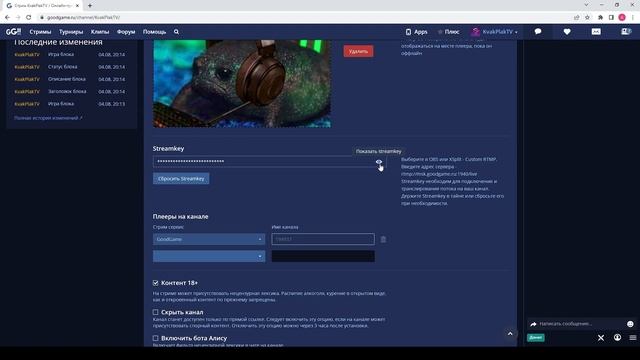This screenshot has width=640, height=360.
Task: Select 'Статус блока' history entry text
Action: coord(62,67)
